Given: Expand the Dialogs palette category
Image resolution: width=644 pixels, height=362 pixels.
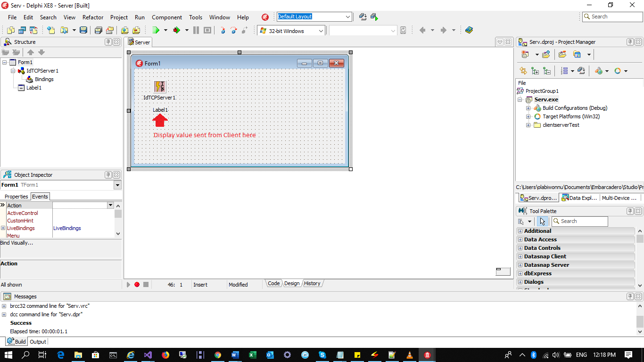Looking at the screenshot, I should pyautogui.click(x=520, y=282).
